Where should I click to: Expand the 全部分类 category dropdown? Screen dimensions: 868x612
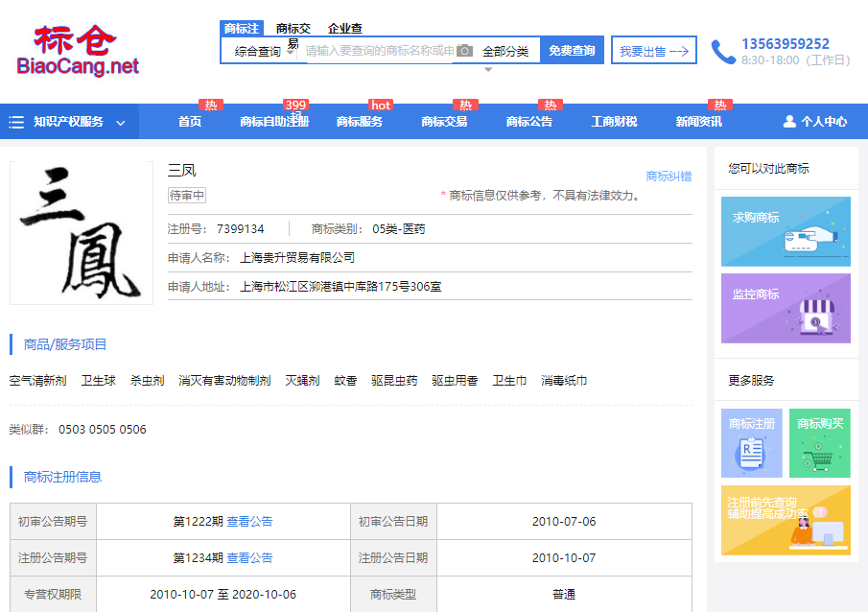(505, 52)
